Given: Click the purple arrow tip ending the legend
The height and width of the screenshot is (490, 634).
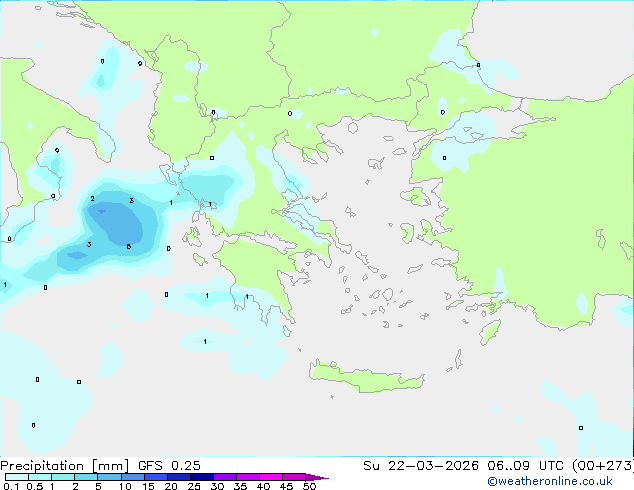Looking at the screenshot, I should (x=317, y=477).
